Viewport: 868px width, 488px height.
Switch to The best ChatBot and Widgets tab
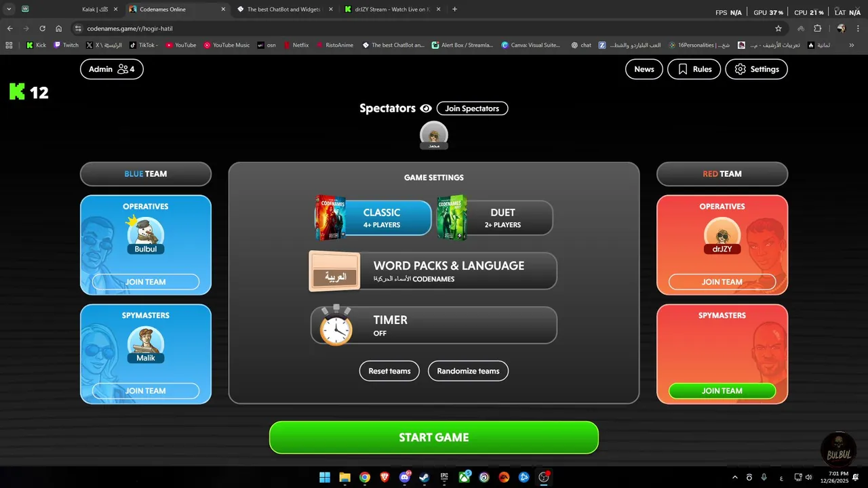[283, 9]
